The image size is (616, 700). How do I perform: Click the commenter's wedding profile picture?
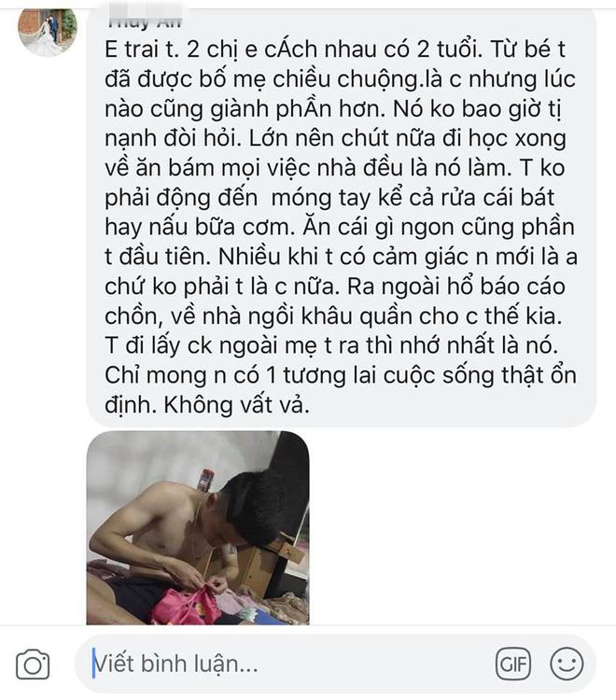click(48, 32)
